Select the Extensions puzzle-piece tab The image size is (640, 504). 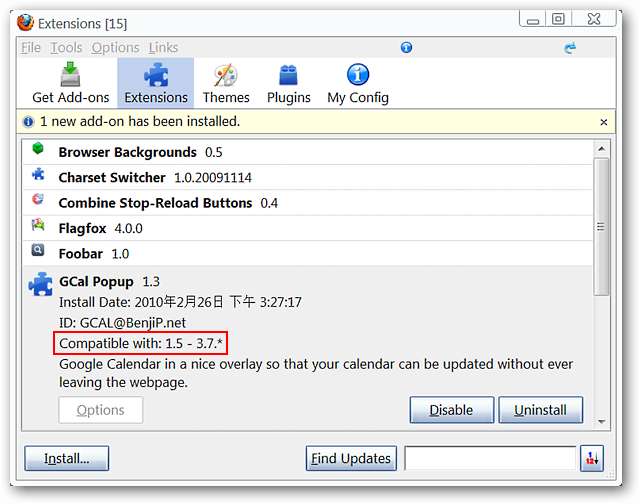point(156,83)
